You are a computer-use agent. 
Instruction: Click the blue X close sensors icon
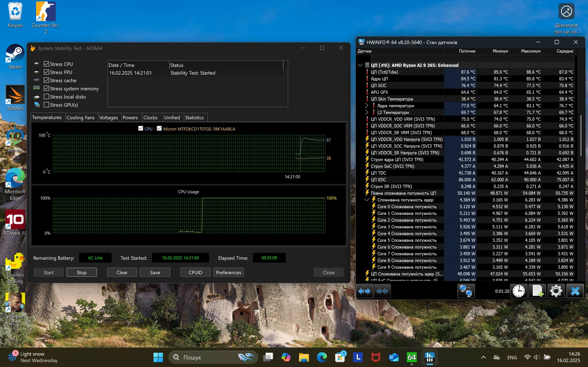(575, 291)
